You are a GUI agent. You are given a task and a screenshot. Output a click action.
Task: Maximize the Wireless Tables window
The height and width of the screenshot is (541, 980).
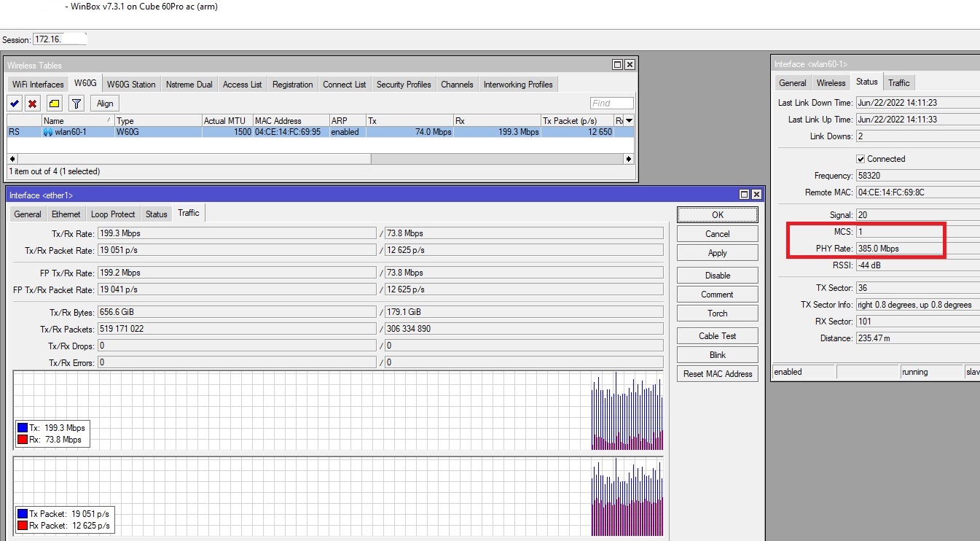(617, 65)
